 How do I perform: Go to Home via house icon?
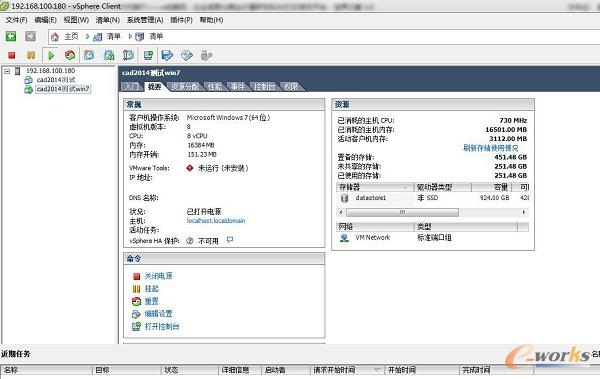coord(55,37)
